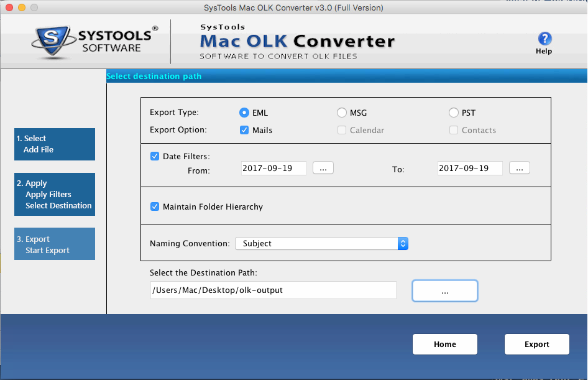
Task: Click the Export Type label
Action: 175,113
